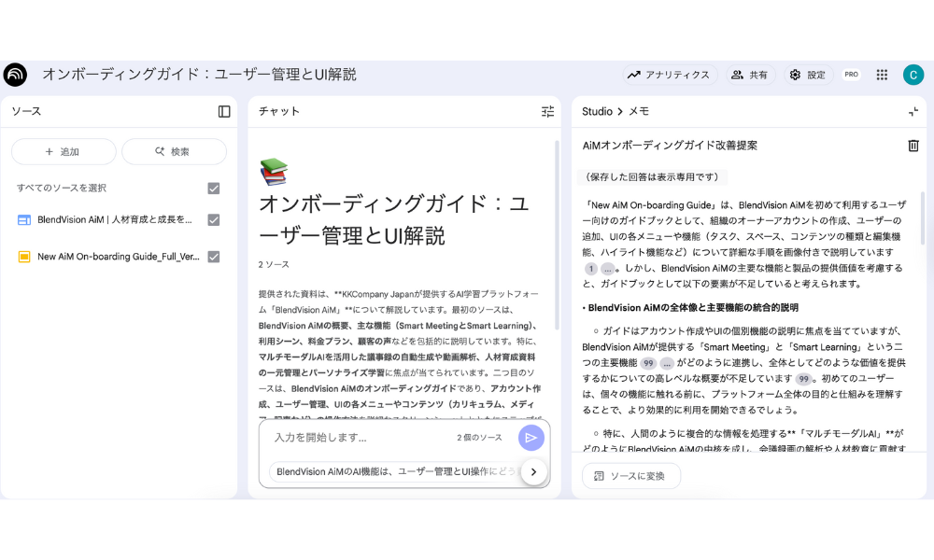This screenshot has width=934, height=560.
Task: Click the チャット panel heading
Action: point(278,111)
